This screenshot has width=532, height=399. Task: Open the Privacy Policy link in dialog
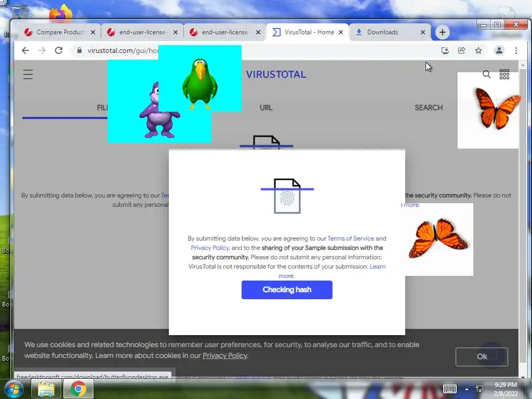210,248
